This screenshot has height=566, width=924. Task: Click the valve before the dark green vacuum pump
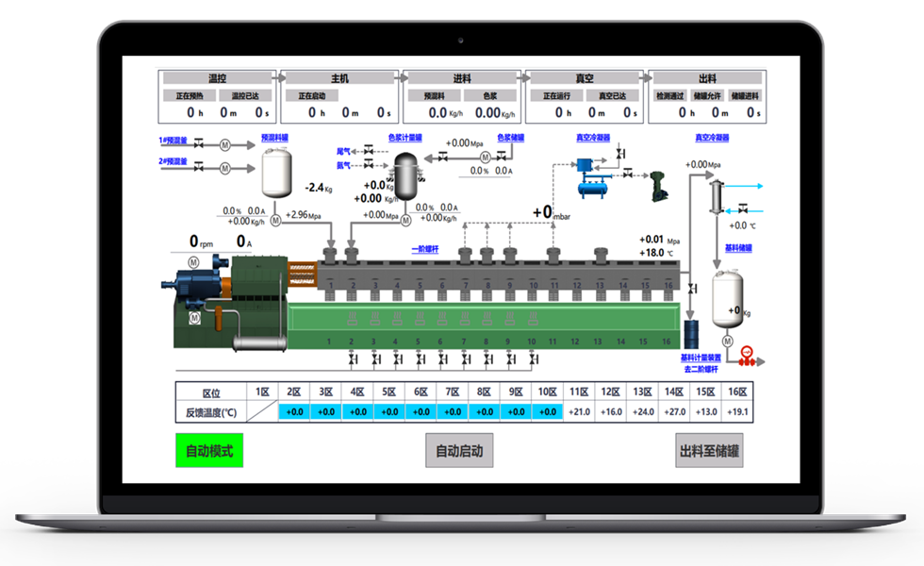click(x=628, y=174)
